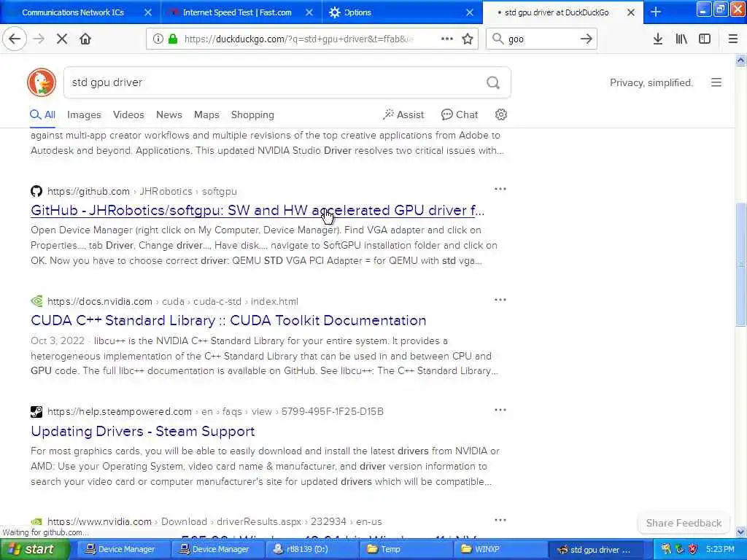
Task: Show site information icon in address bar
Action: 158,39
